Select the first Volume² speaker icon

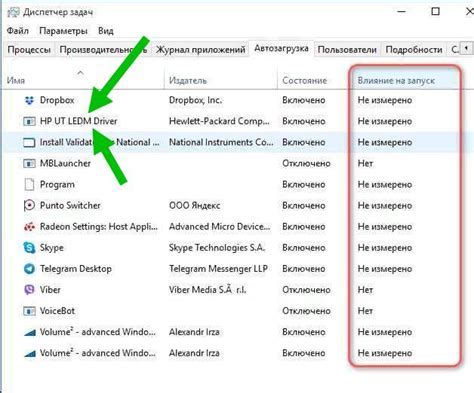(x=29, y=332)
